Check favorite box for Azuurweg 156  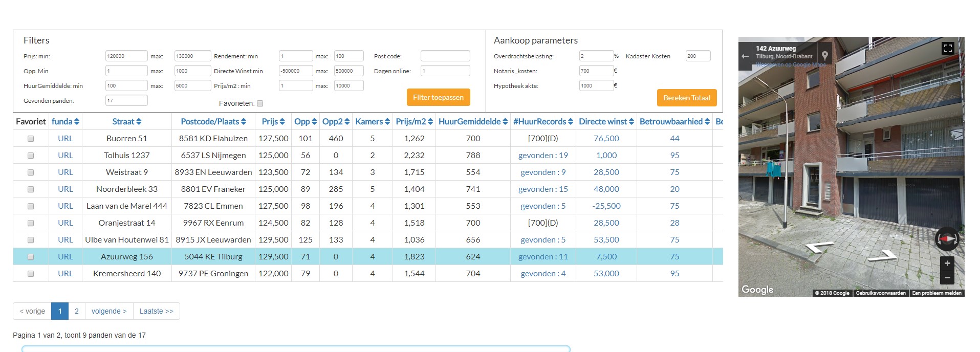tap(31, 257)
